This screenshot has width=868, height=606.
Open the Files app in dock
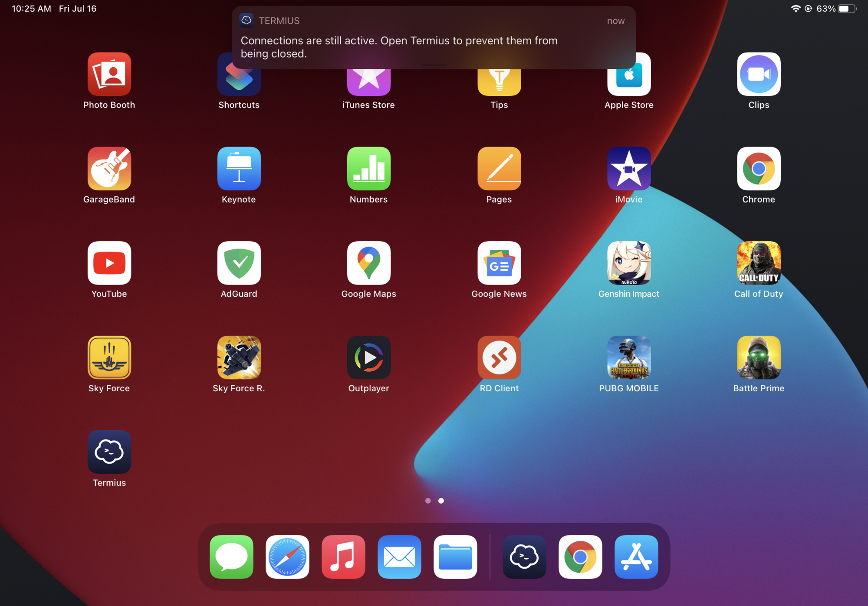455,557
